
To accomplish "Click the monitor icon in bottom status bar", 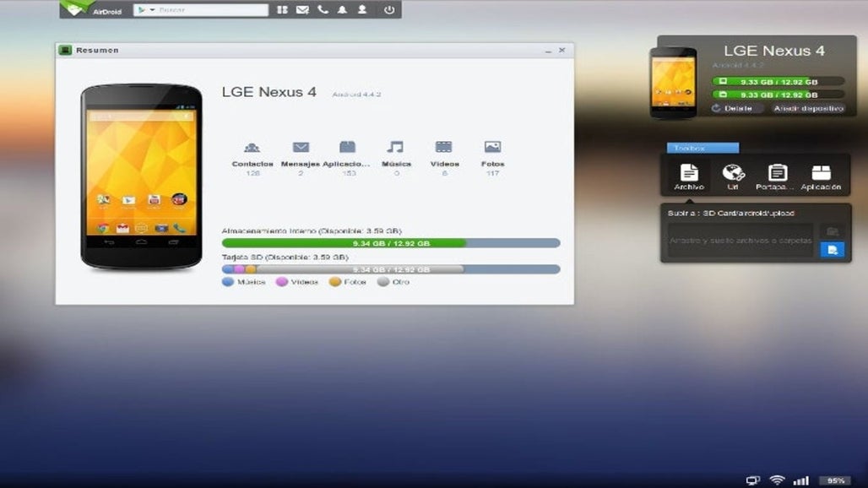I will (753, 480).
